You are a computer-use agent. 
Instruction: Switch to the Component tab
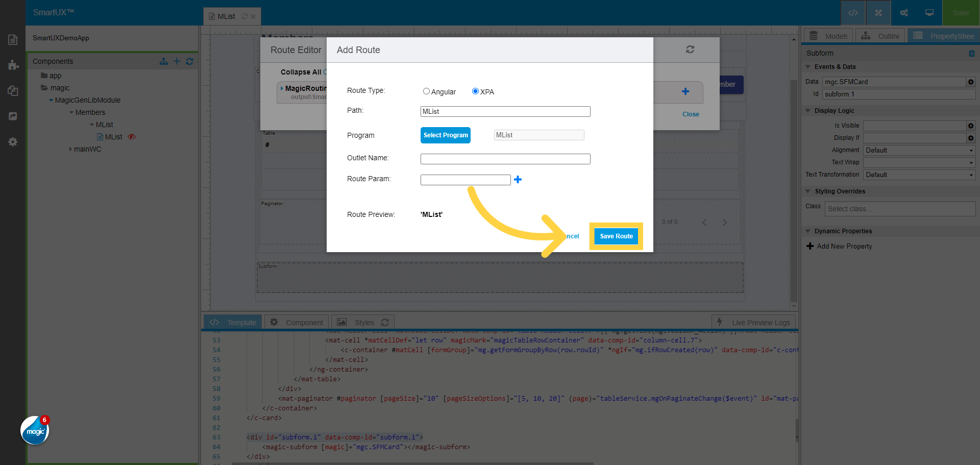tap(298, 322)
